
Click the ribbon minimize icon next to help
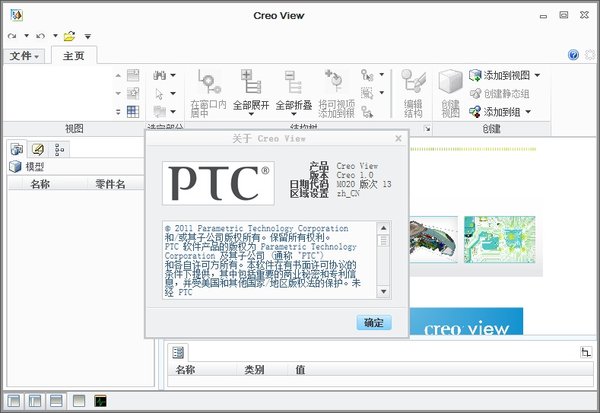[x=590, y=55]
